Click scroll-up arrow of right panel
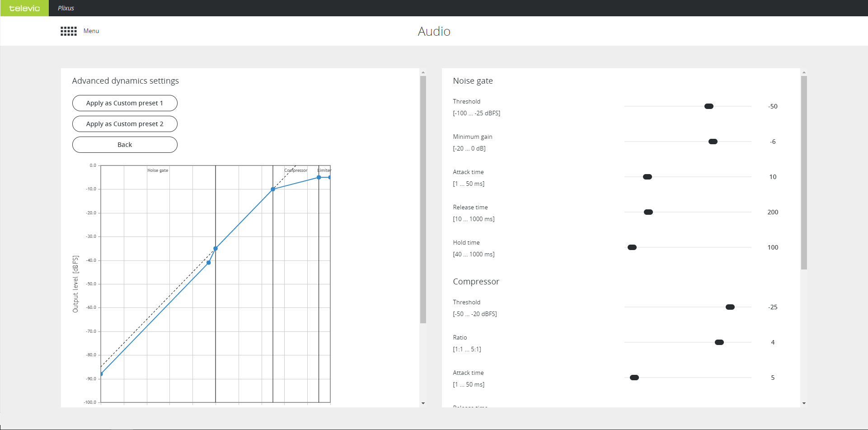 click(804, 72)
